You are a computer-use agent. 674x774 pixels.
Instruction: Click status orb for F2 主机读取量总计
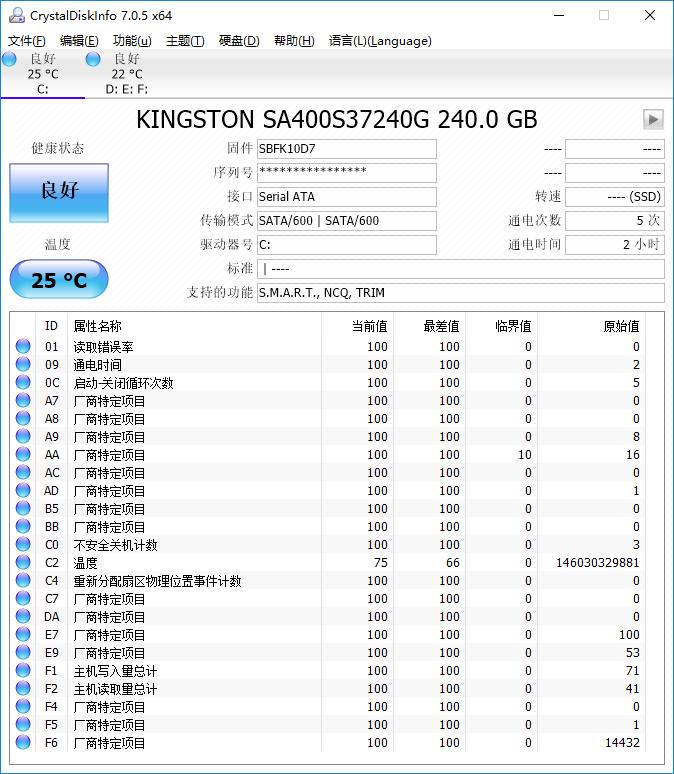click(x=23, y=689)
